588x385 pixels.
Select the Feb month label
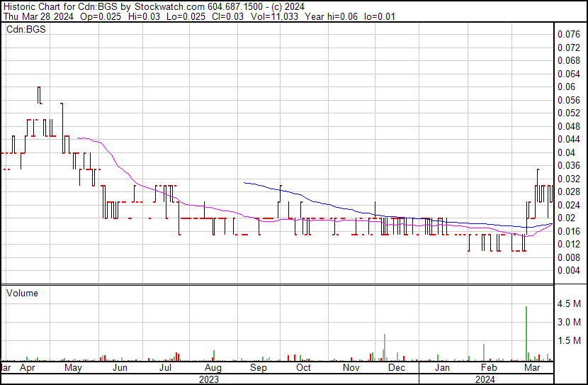point(487,368)
